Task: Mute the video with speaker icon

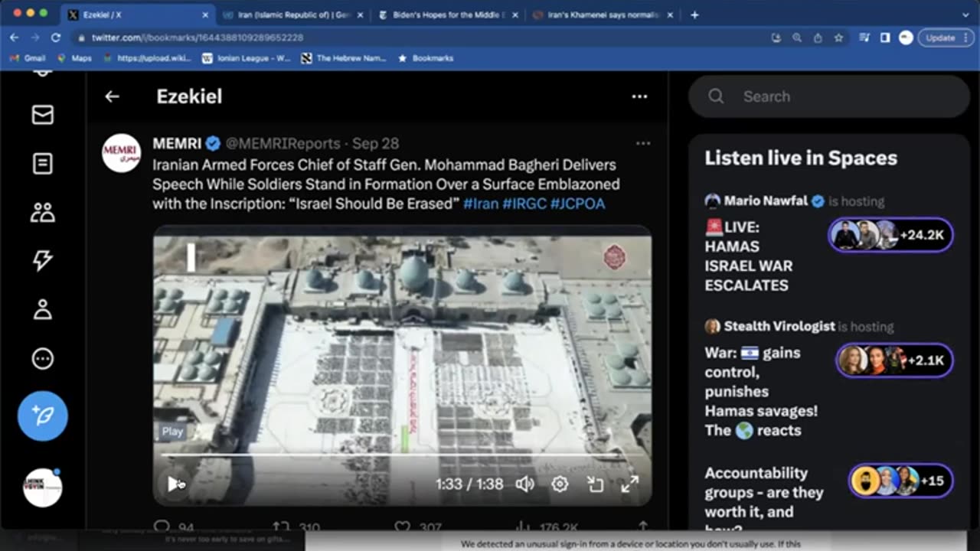Action: pyautogui.click(x=524, y=484)
